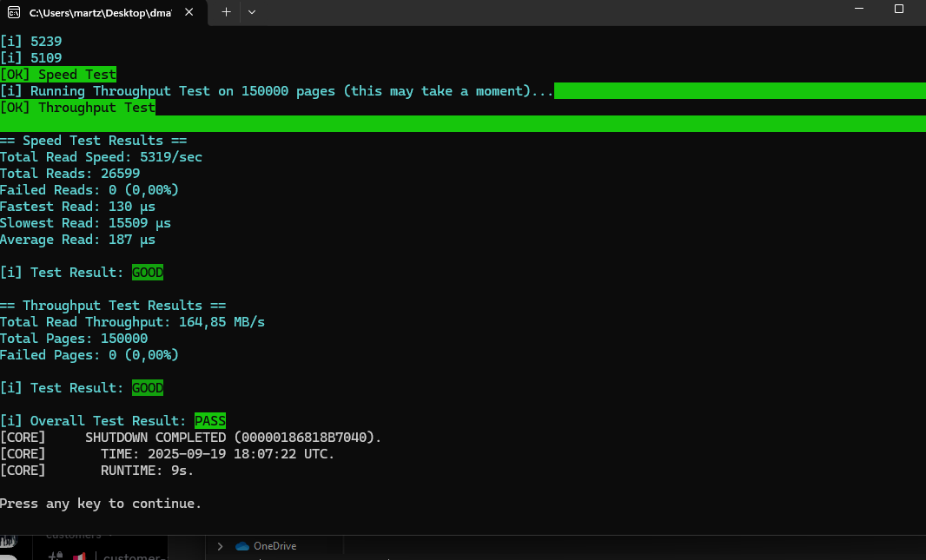Click the '[i] 5239' output line
Viewport: 926px width, 560px height.
click(x=30, y=42)
